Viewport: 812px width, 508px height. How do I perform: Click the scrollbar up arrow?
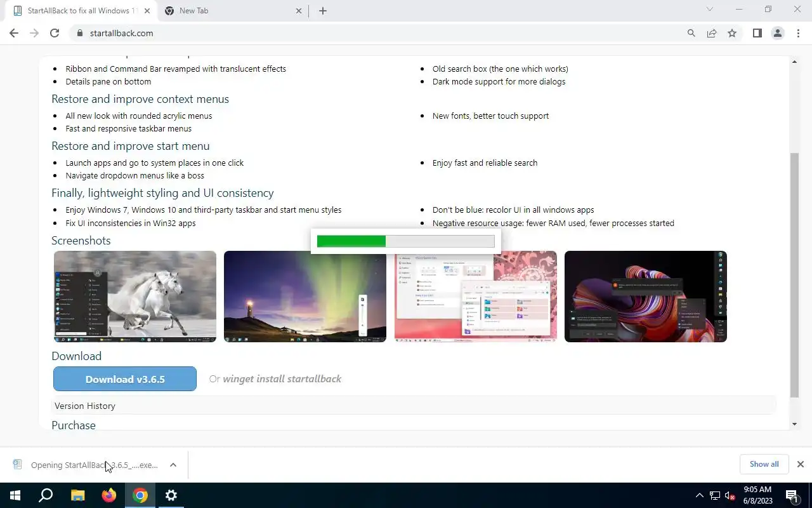click(x=794, y=62)
